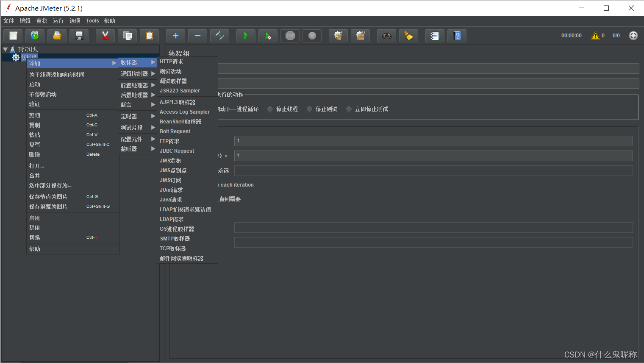The width and height of the screenshot is (644, 363).
Task: Click 保存节点为图片 in context menu
Action: [72, 197]
